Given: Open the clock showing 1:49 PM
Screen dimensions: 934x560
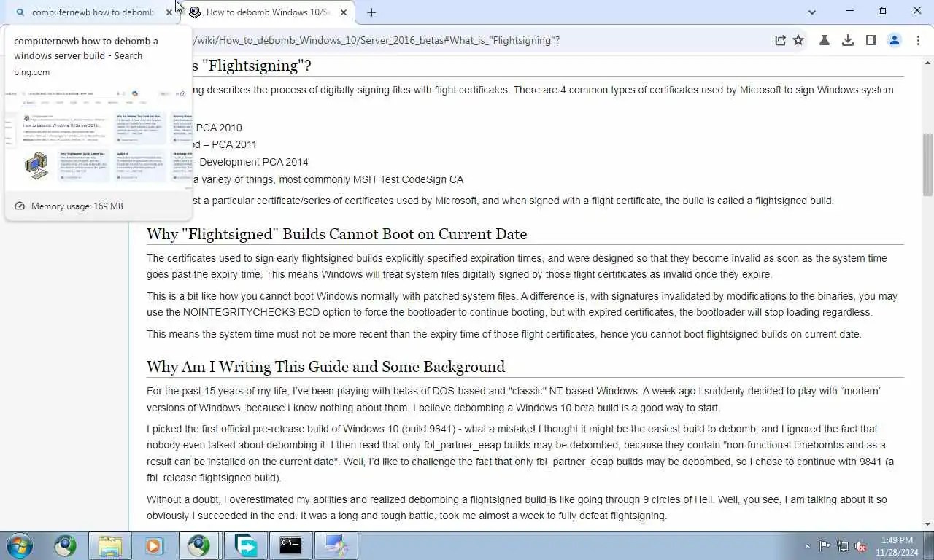Looking at the screenshot, I should pos(897,546).
